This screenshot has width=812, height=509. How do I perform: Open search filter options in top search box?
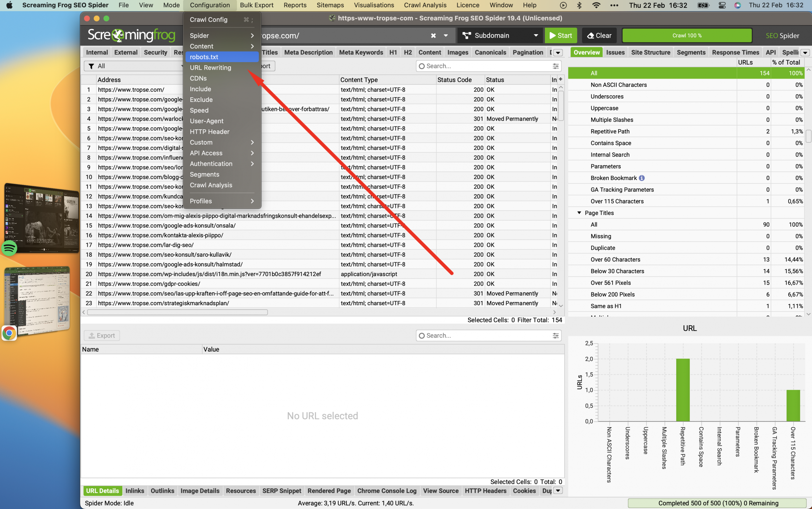tap(556, 66)
